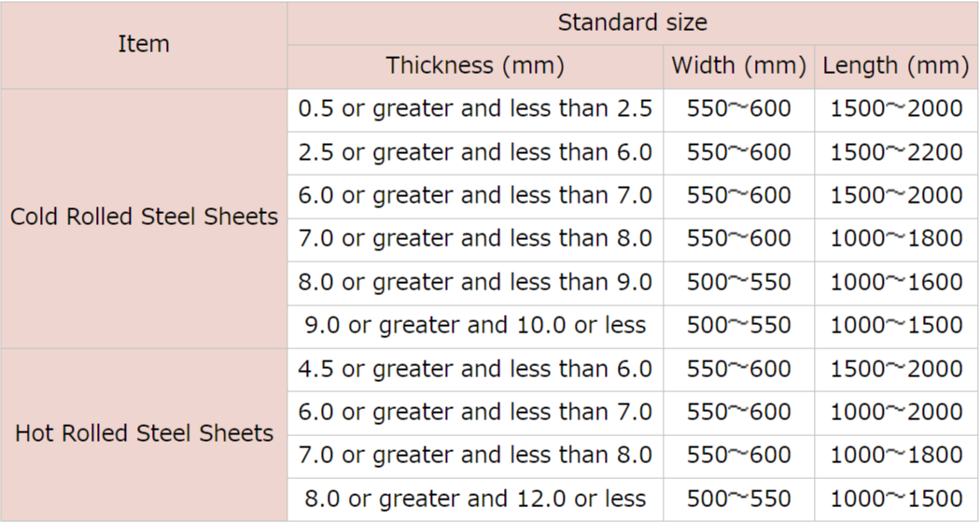Click "0.5 or greater and less than 2.5"
This screenshot has width=980, height=523.
(475, 109)
